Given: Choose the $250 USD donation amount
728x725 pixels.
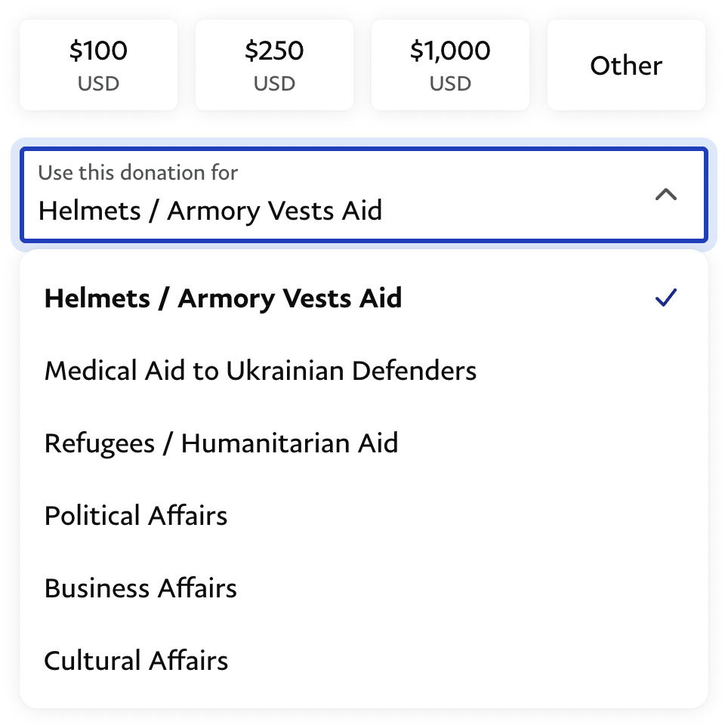Looking at the screenshot, I should 274,65.
